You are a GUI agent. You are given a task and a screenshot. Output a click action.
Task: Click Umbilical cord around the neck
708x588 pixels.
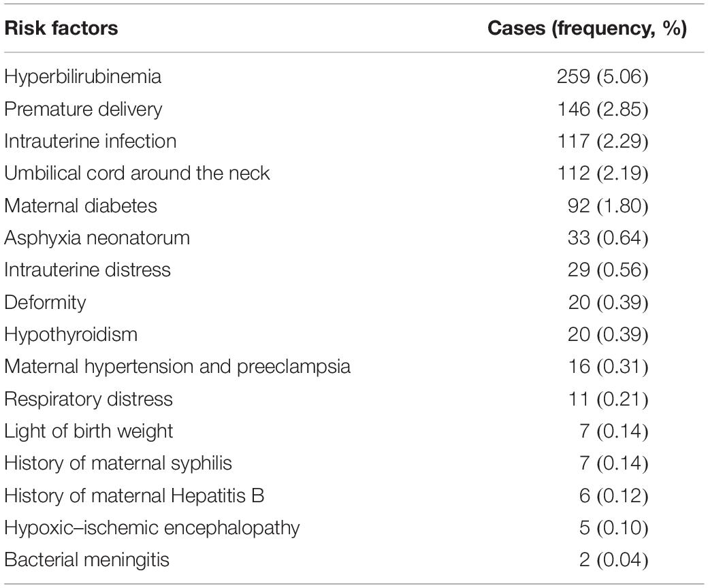pos(137,174)
